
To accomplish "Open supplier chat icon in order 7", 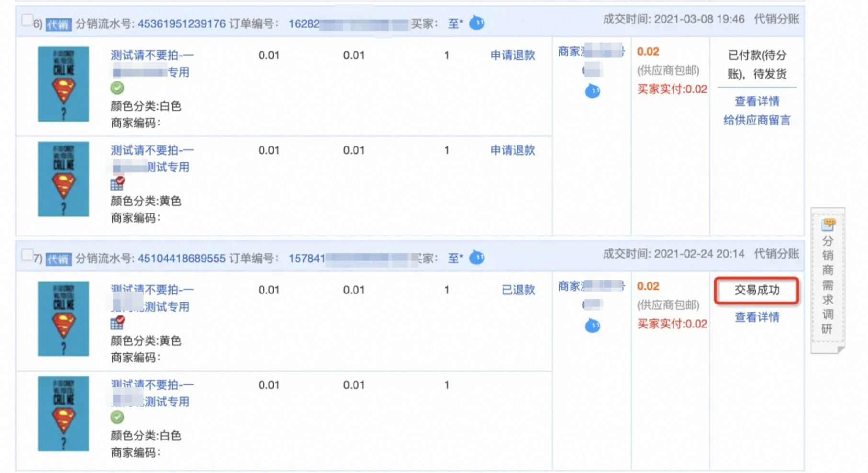I will (593, 326).
